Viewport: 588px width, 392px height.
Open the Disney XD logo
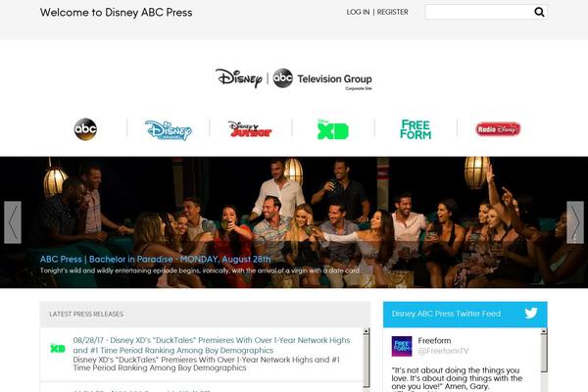(x=333, y=129)
